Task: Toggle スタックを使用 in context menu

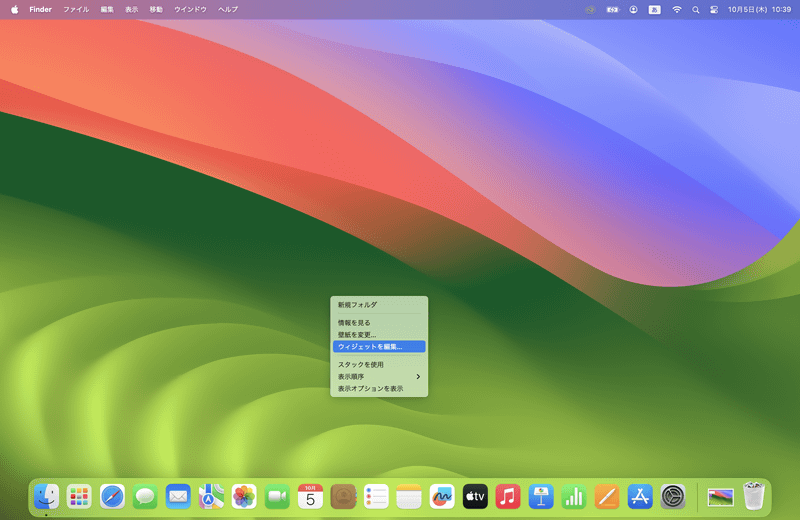Action: (x=379, y=364)
